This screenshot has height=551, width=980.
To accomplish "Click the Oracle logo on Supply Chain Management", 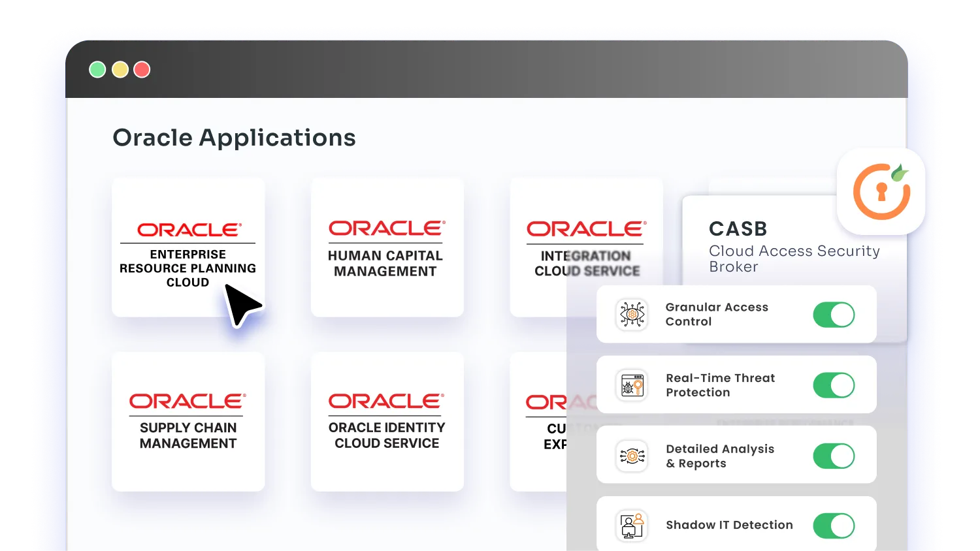I will click(x=188, y=401).
